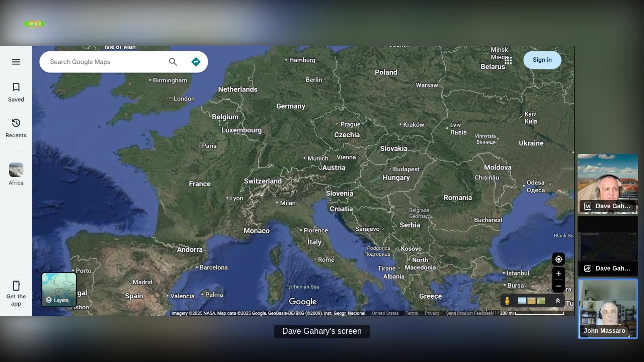The width and height of the screenshot is (644, 362).
Task: Click the Istanbul city label
Action: coord(518,273)
